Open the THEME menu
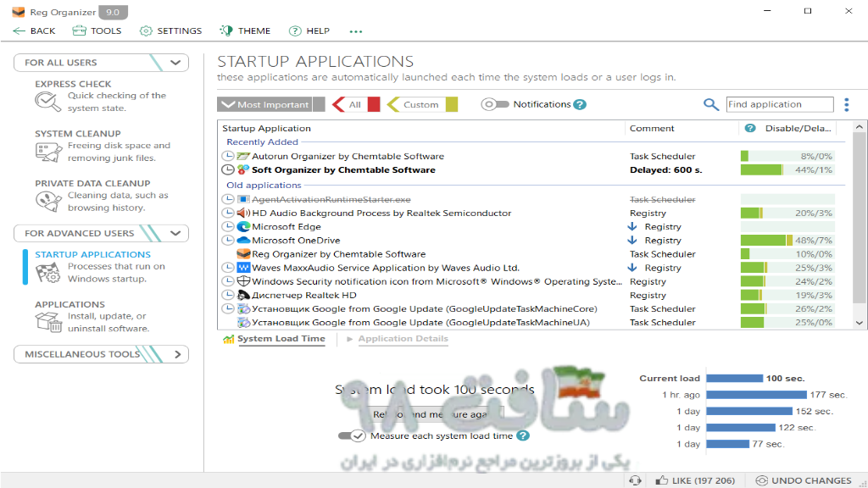868x488 pixels. click(245, 31)
